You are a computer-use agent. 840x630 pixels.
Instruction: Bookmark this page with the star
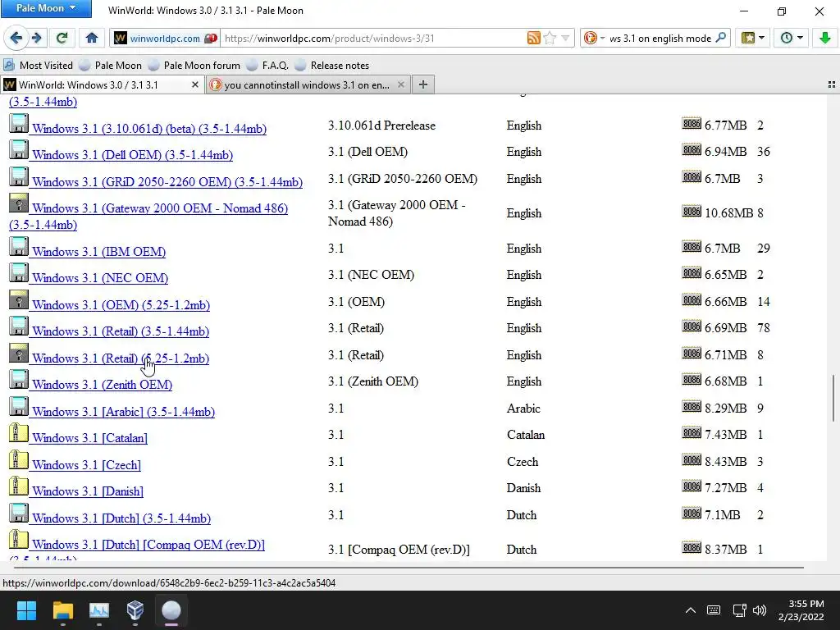[x=550, y=38]
